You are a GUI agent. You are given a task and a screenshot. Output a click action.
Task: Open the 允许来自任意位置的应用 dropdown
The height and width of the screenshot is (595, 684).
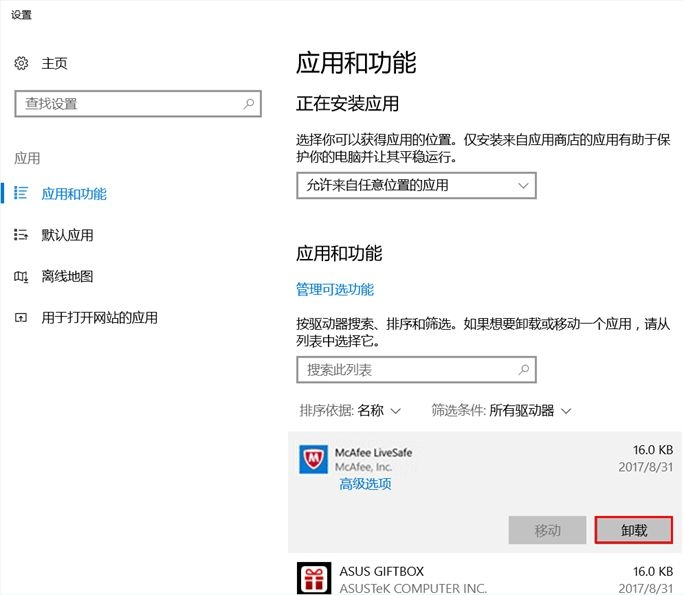[416, 185]
